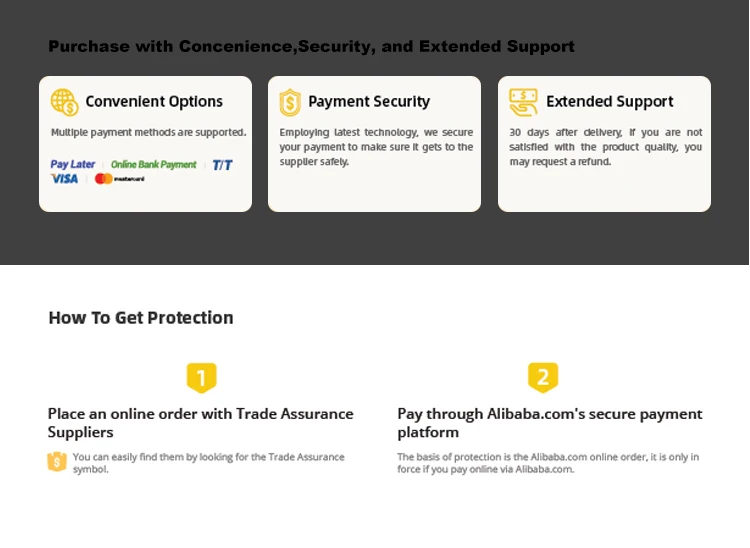Click the "Purchase with Concenience, Security" banner title

coord(311,46)
